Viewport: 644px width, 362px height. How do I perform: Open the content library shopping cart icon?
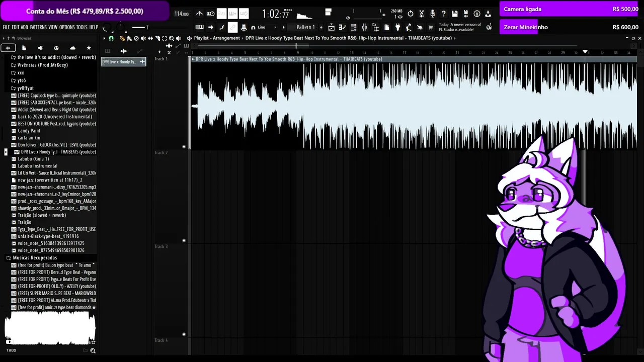pos(431,27)
